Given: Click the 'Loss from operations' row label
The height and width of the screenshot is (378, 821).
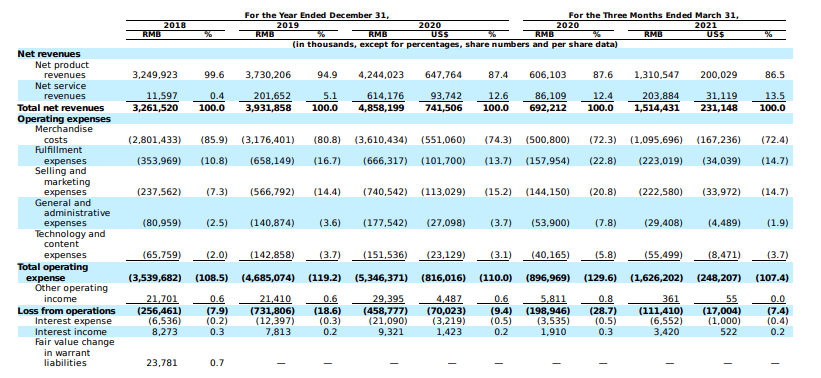Looking at the screenshot, I should (66, 310).
